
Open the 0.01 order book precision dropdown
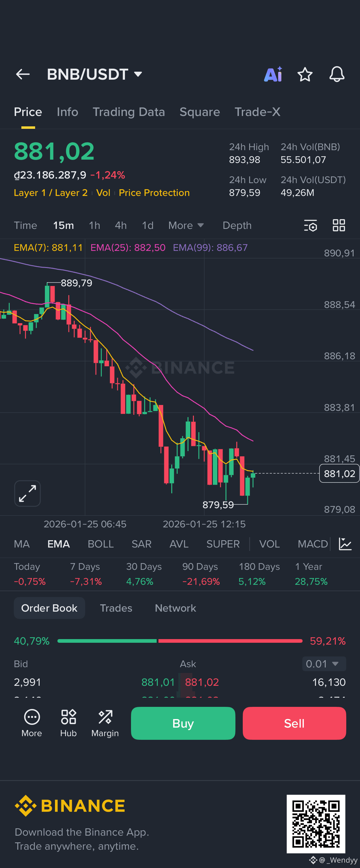point(323,664)
